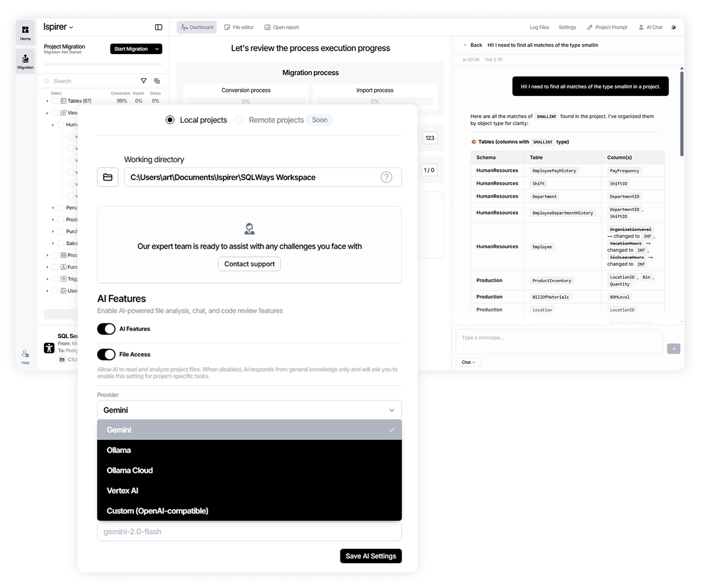The image size is (701, 588).
Task: Open the Migration sidebar section
Action: pyautogui.click(x=25, y=61)
